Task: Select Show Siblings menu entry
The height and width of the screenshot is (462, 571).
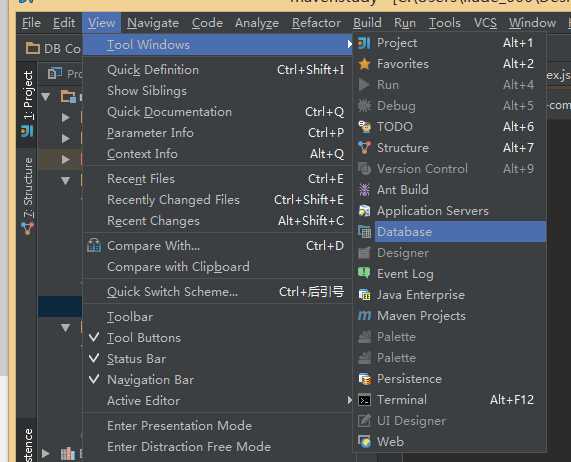Action: [218, 91]
